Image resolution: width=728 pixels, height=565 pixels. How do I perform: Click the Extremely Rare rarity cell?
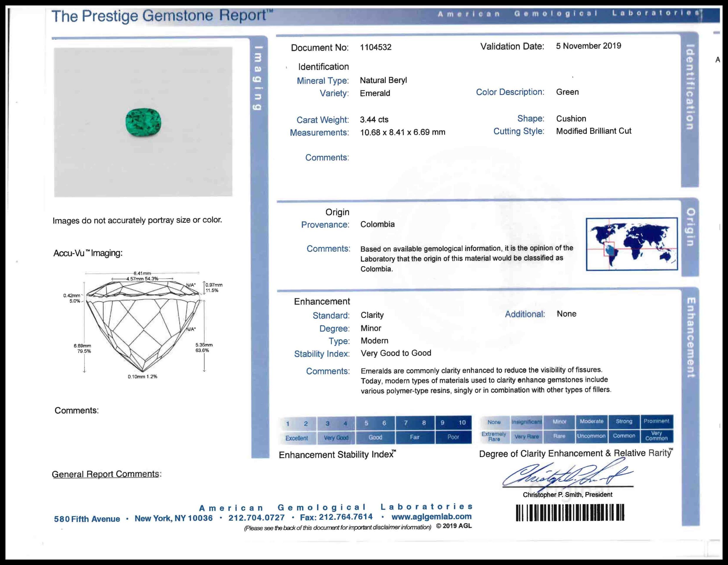click(x=494, y=436)
